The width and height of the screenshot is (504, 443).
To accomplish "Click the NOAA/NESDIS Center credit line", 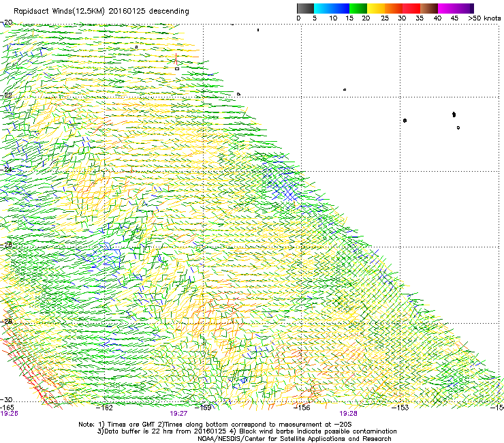I will [x=294, y=439].
